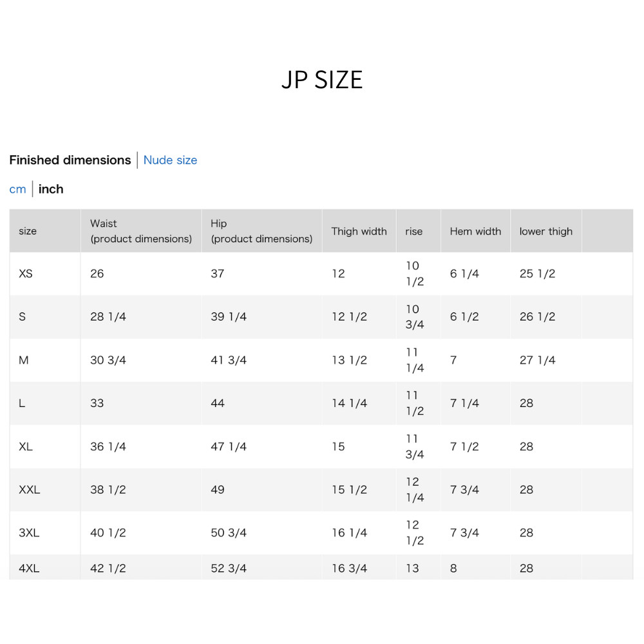644x644 pixels.
Task: Click the Thigh width column header
Action: tap(359, 232)
